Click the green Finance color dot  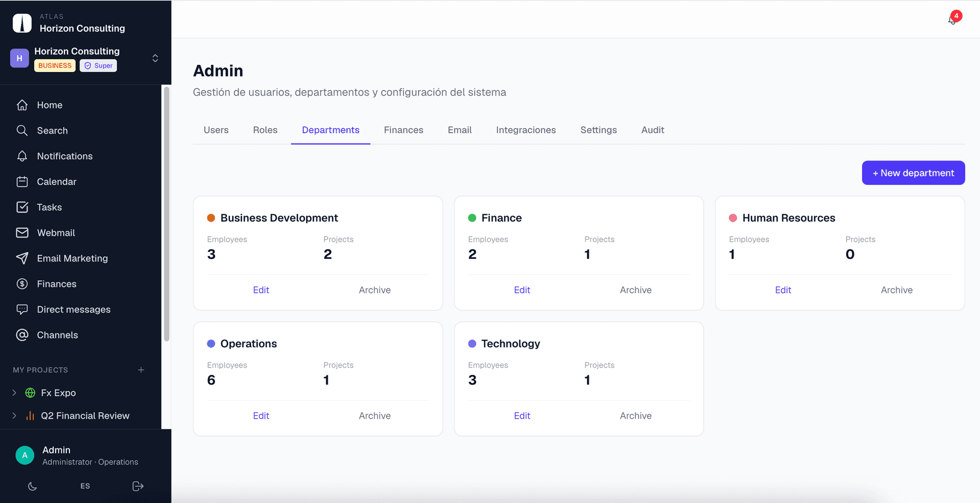pyautogui.click(x=472, y=218)
